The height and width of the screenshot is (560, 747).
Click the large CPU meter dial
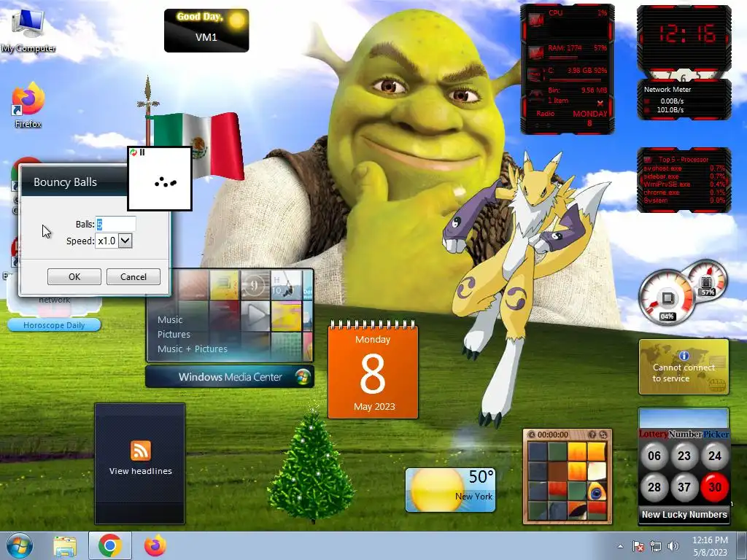667,298
